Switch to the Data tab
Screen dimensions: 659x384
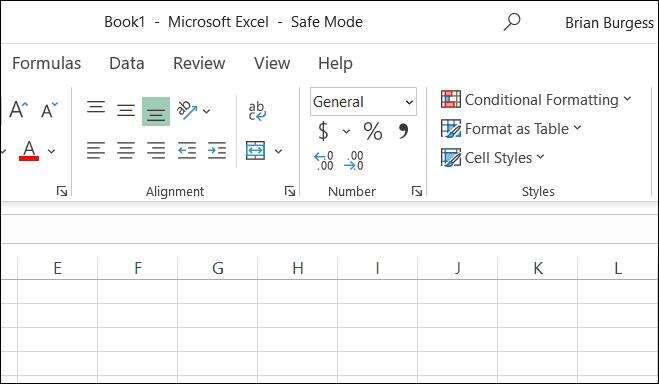tap(127, 63)
